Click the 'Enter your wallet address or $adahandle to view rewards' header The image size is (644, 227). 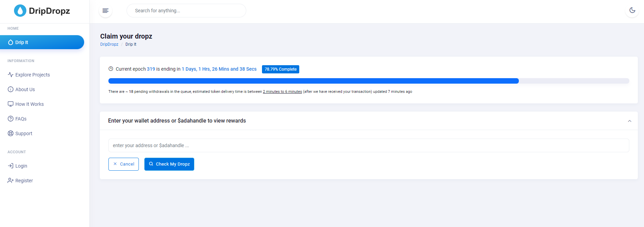pos(177,121)
